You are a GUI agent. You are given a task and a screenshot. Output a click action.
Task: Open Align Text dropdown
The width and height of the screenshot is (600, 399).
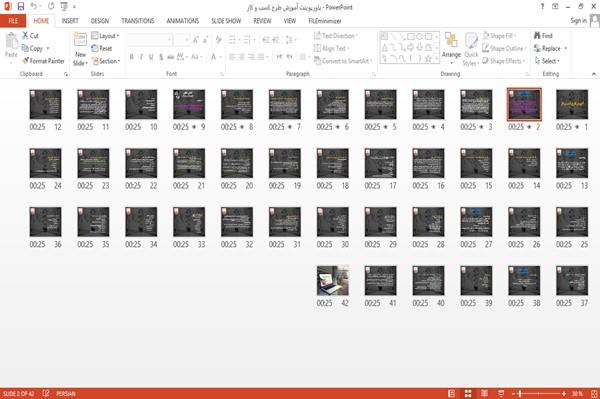[x=331, y=48]
